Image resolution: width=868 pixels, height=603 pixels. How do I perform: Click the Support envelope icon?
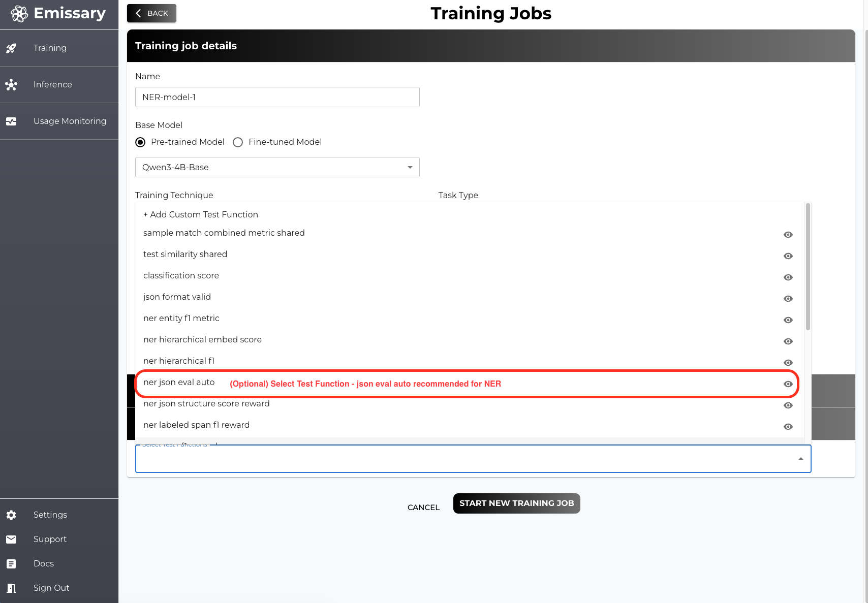point(11,539)
